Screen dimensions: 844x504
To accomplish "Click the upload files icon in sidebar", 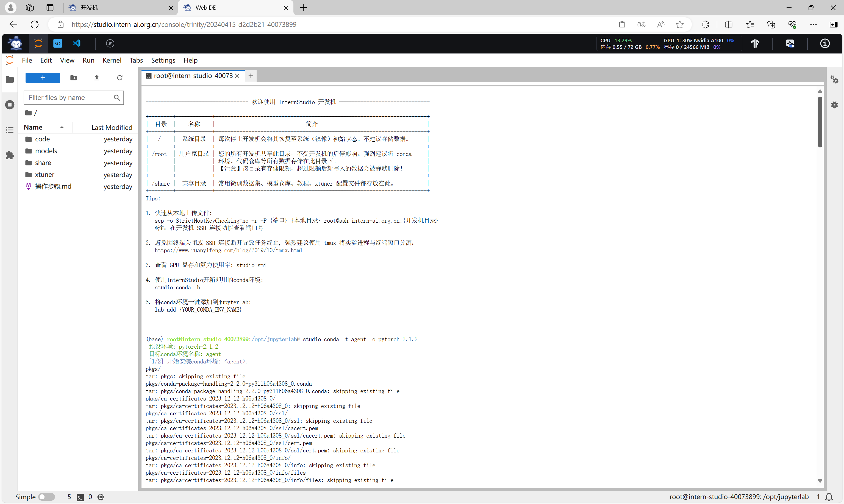I will [x=97, y=77].
